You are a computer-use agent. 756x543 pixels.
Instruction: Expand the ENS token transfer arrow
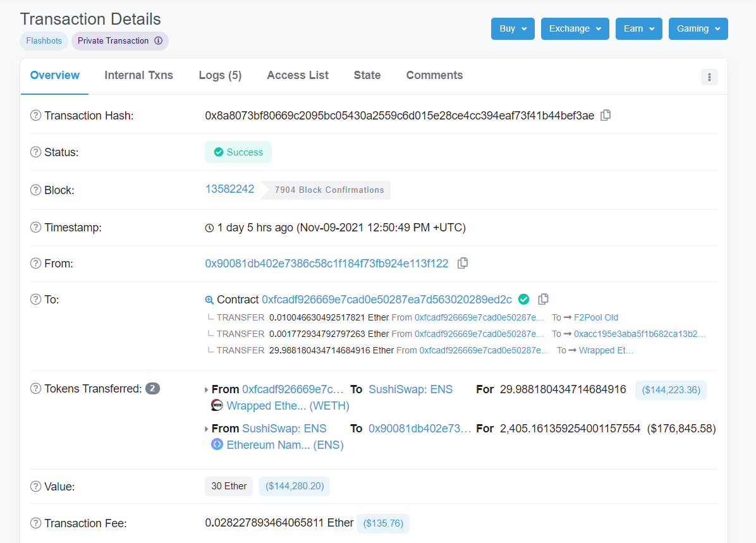pos(206,429)
